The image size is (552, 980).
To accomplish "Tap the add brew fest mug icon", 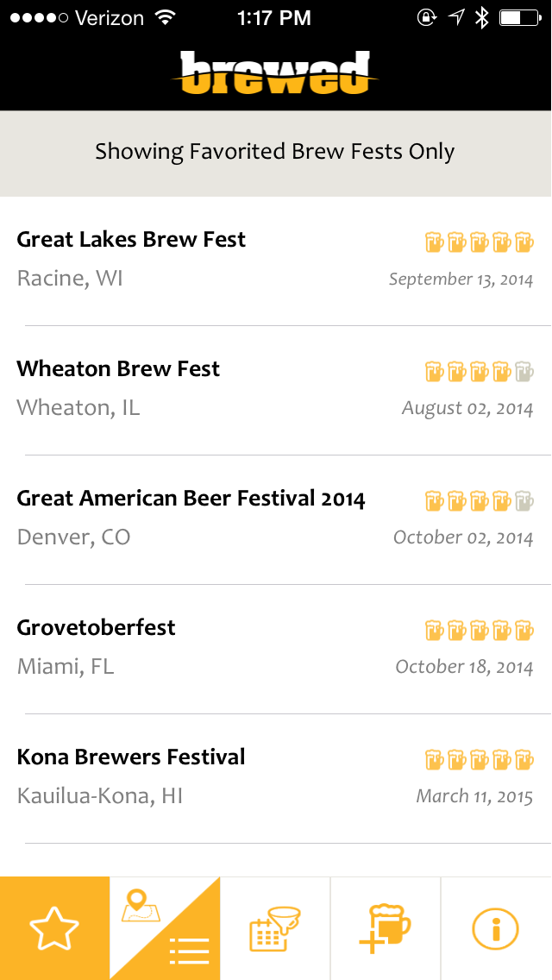I will 385,928.
